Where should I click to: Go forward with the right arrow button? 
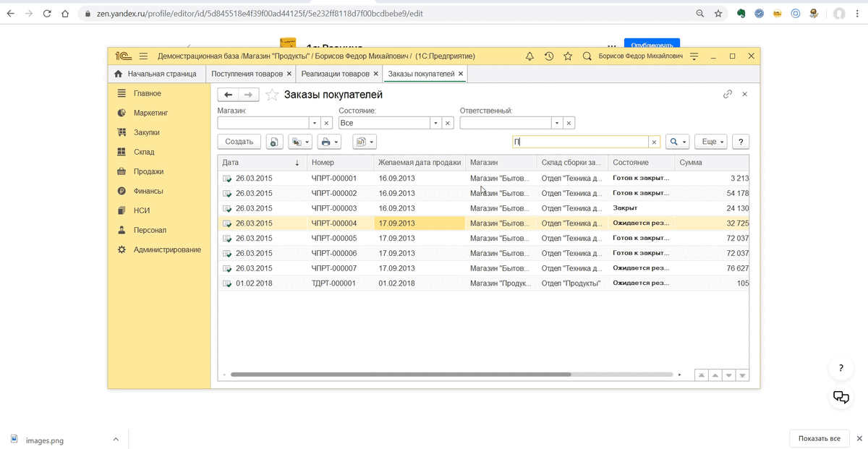(x=248, y=95)
